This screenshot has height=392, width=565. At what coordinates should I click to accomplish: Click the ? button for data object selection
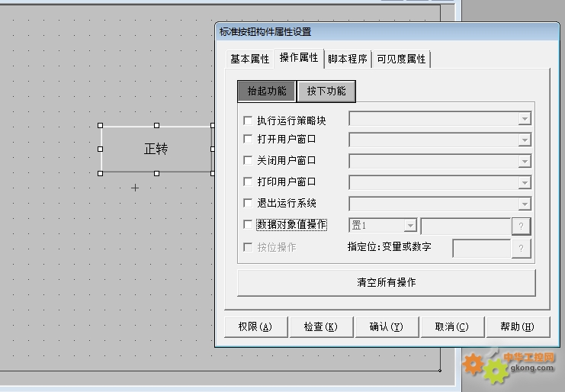point(521,227)
